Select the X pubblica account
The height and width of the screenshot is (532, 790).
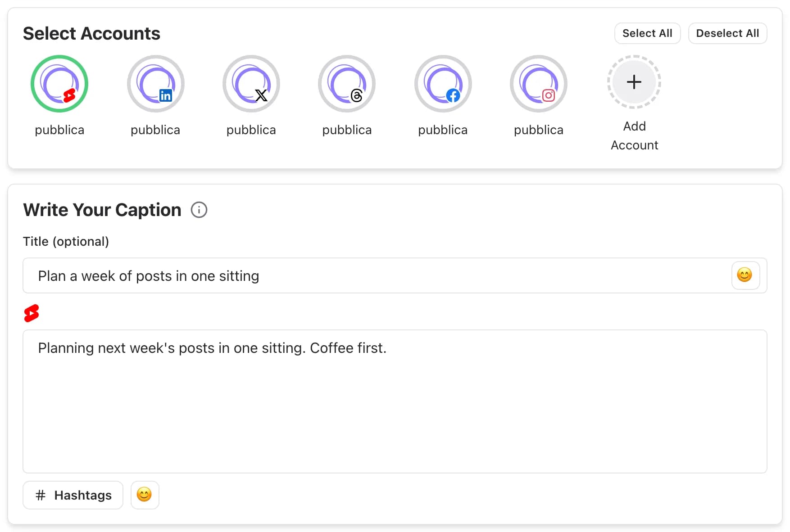click(x=251, y=84)
